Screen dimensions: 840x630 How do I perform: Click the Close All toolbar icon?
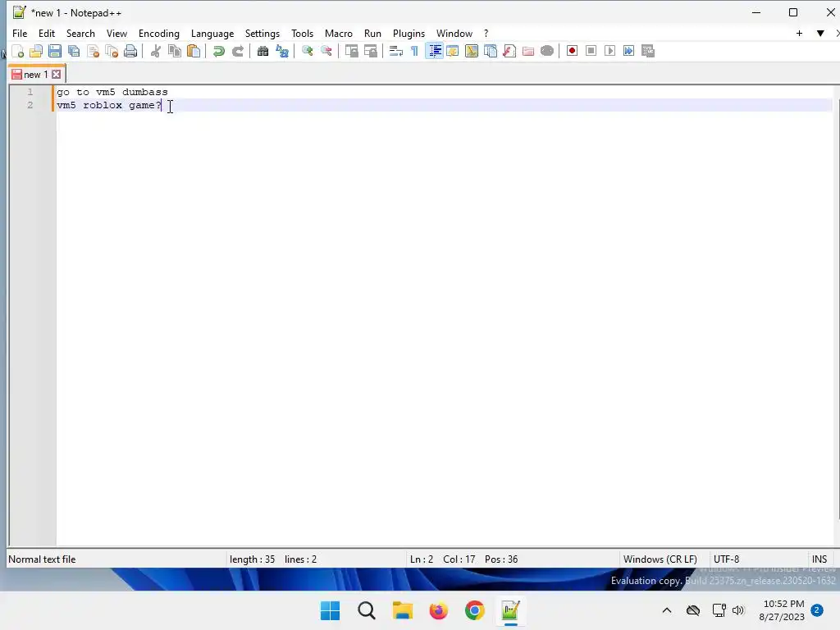(x=112, y=51)
